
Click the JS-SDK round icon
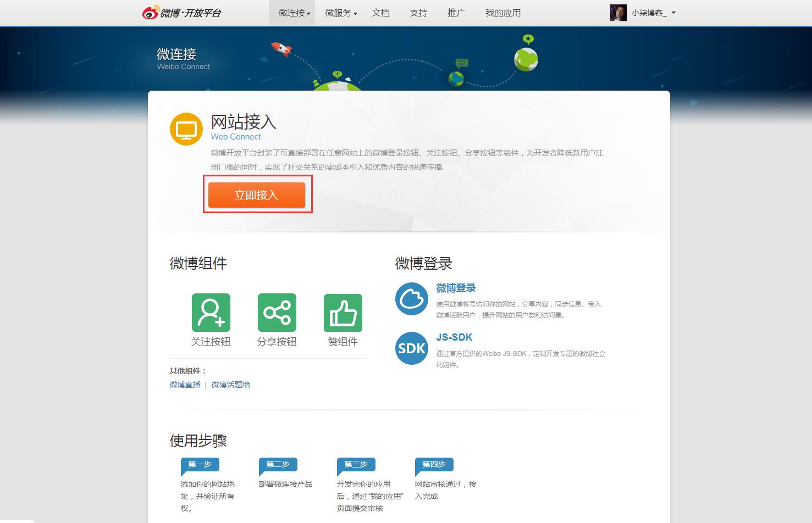pyautogui.click(x=412, y=348)
